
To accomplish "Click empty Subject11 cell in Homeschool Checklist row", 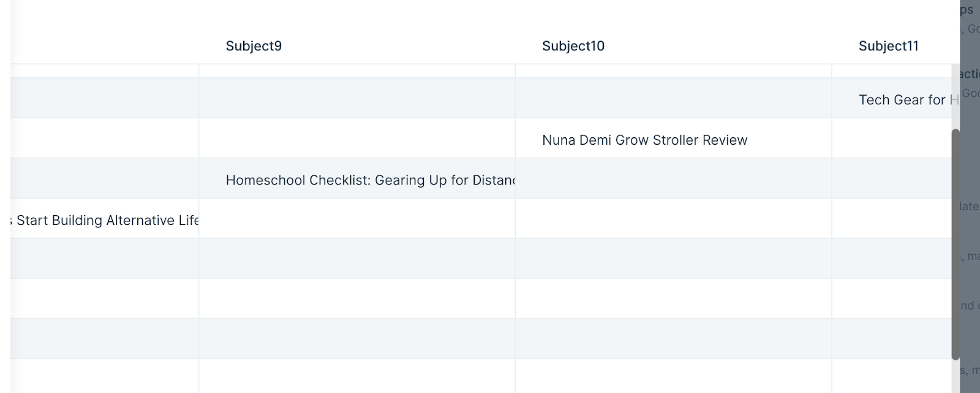I will pos(892,178).
